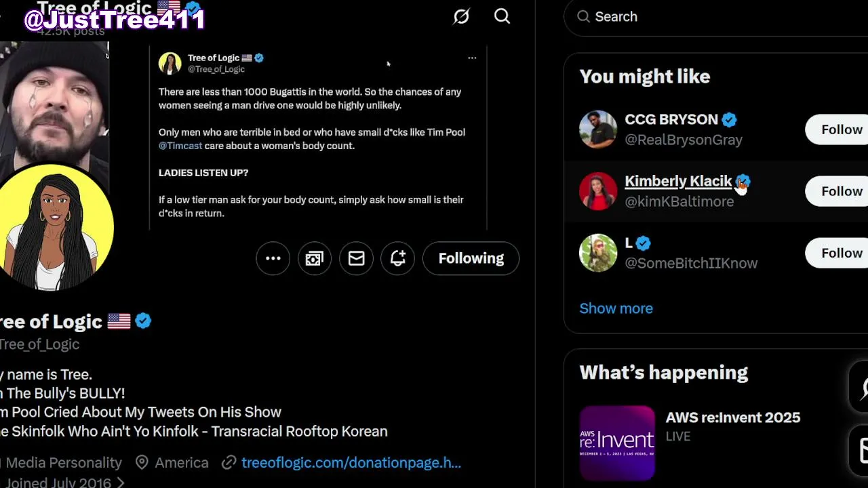Click the Show more link
This screenshot has width=868, height=488.
616,308
